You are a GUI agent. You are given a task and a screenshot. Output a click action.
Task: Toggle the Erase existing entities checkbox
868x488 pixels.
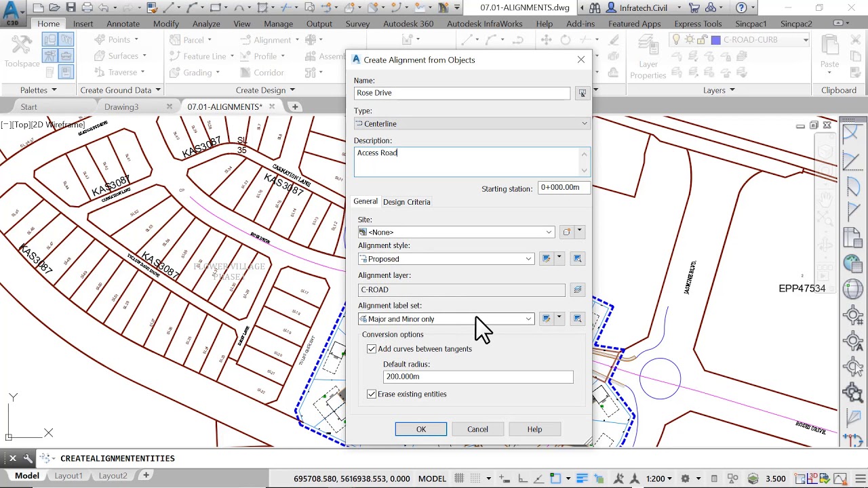click(372, 394)
